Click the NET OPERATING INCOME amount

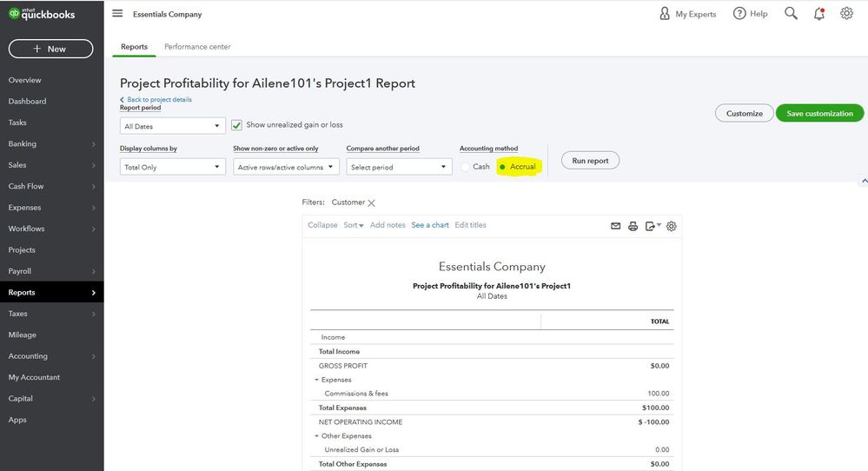tap(653, 422)
